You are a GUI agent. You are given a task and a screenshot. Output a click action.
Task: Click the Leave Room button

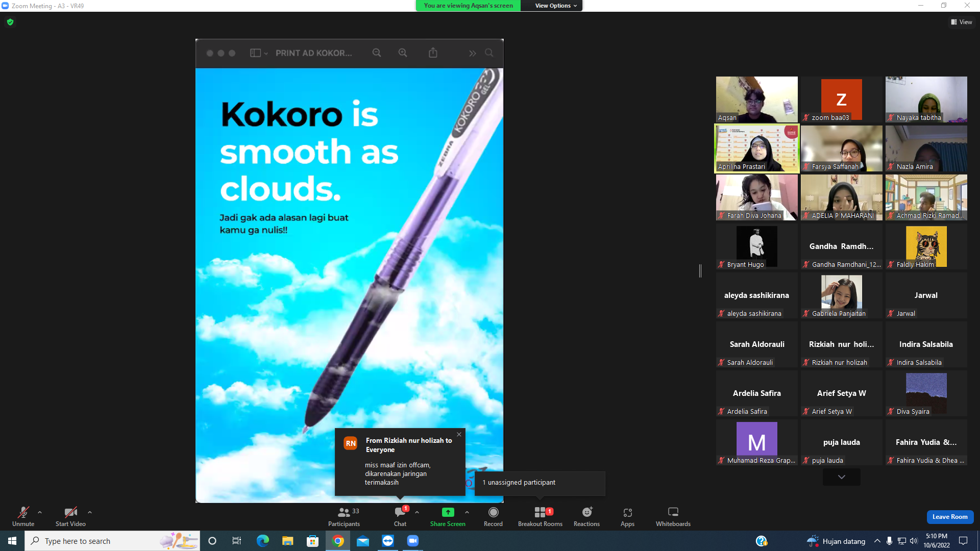tap(950, 517)
